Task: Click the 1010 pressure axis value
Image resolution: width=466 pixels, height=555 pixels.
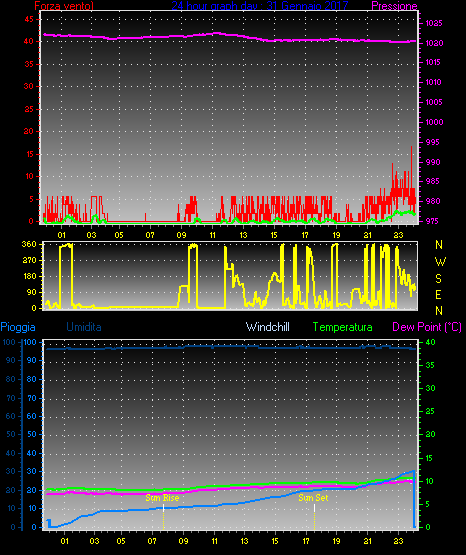Action: [434, 82]
